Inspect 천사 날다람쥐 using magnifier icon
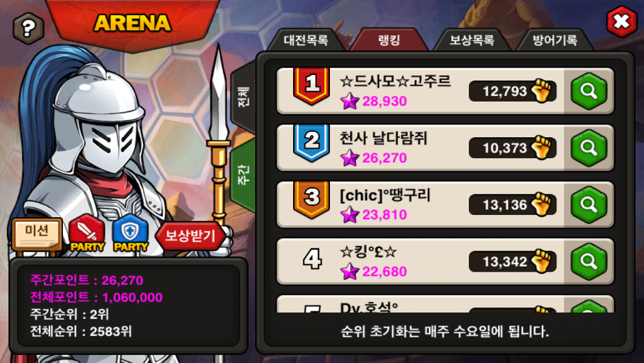The width and height of the screenshot is (644, 363). (589, 148)
